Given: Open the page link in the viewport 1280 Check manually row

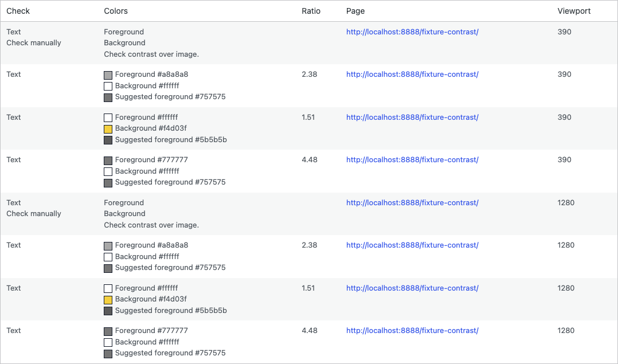Looking at the screenshot, I should (412, 203).
